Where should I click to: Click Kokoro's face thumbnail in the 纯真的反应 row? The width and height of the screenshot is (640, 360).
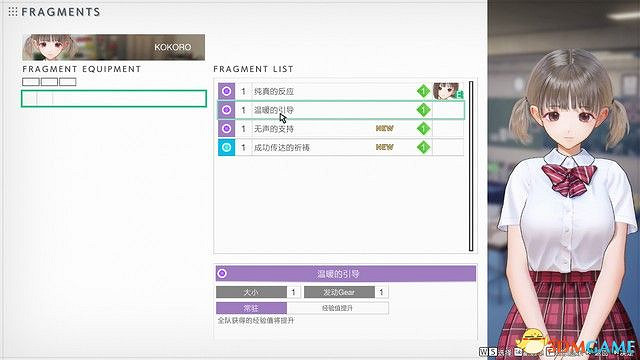pyautogui.click(x=448, y=91)
